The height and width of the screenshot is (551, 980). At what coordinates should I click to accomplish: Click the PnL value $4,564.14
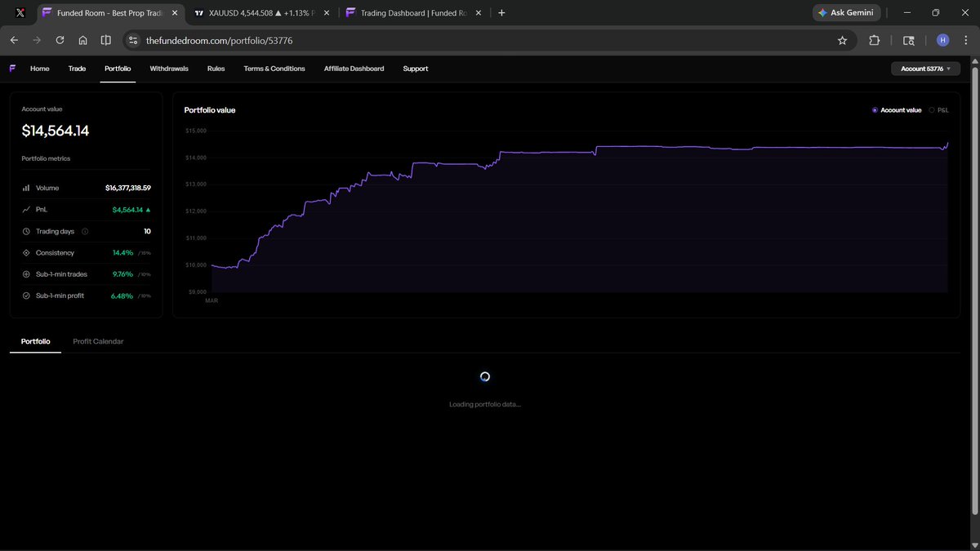coord(127,210)
